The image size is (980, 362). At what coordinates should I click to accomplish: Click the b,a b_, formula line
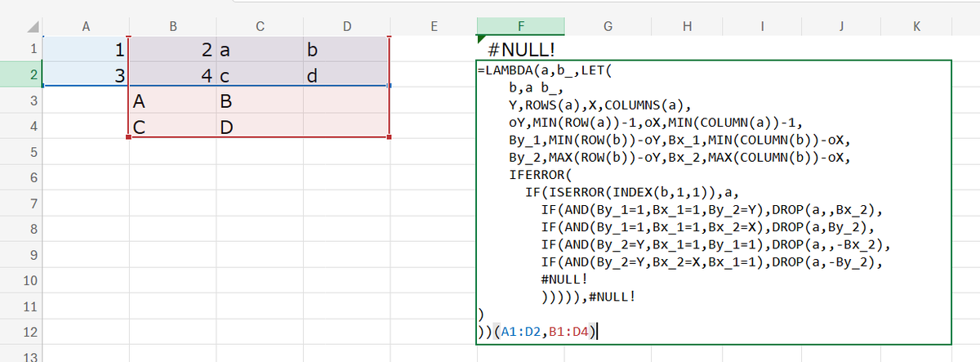tap(535, 88)
